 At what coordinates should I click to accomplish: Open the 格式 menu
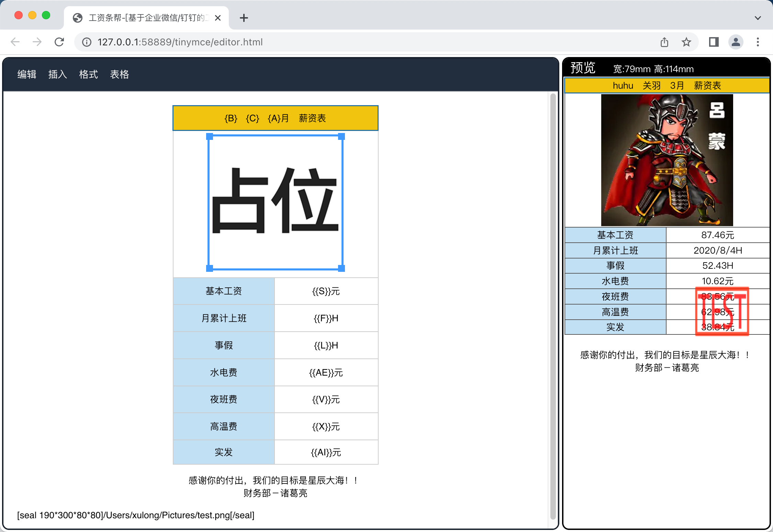click(88, 74)
